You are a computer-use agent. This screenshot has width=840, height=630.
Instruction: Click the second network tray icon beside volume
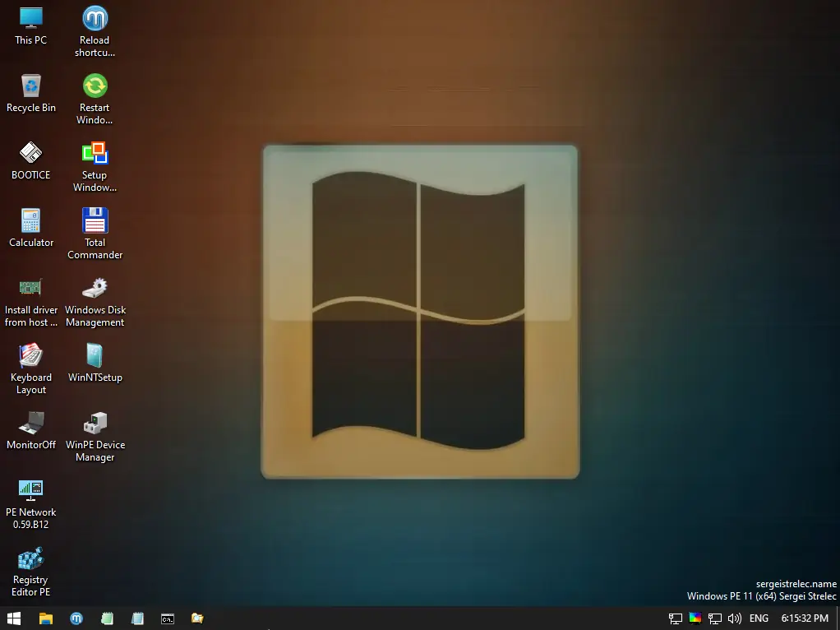(714, 618)
